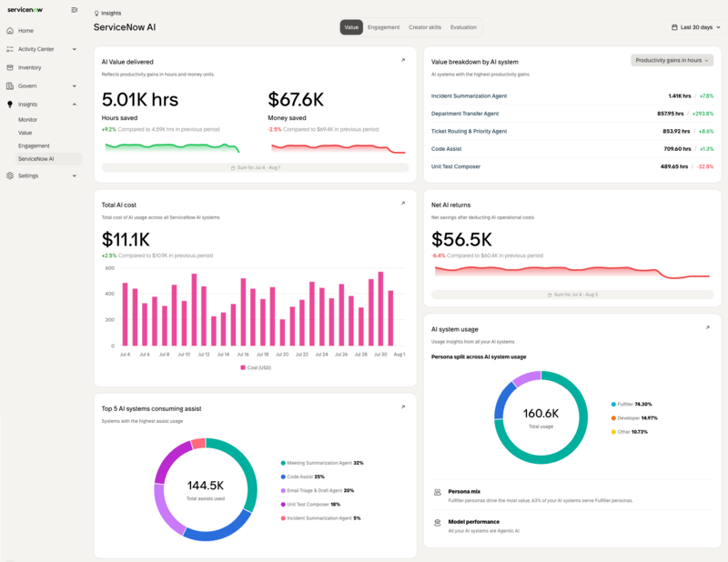
Task: Click the Activity Center icon
Action: tap(10, 49)
